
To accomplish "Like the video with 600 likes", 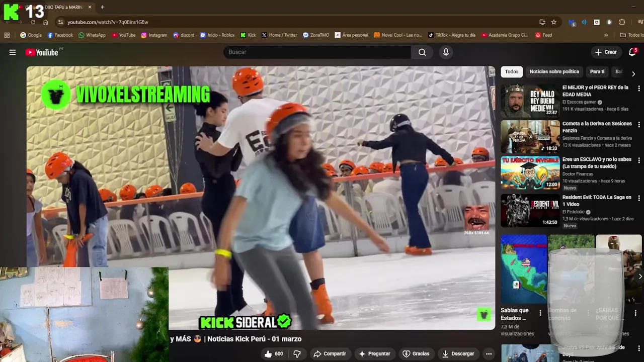I will pos(273,354).
